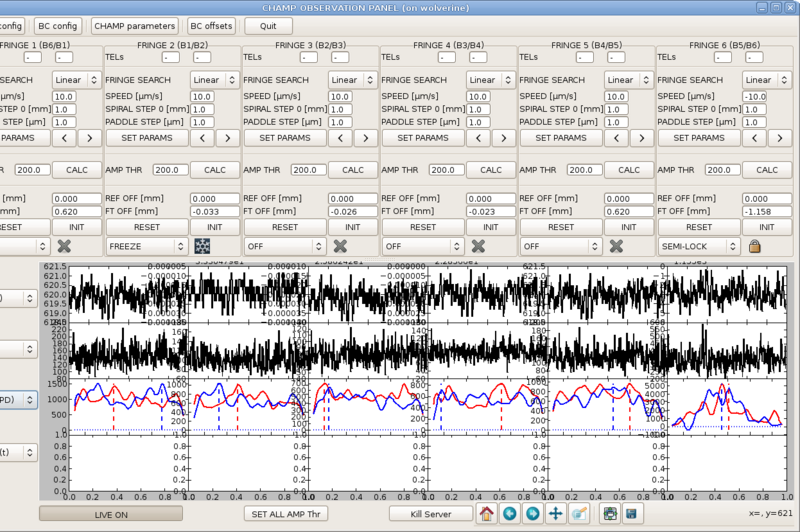
Task: Click INIT button in Fringe 3
Action: [353, 227]
